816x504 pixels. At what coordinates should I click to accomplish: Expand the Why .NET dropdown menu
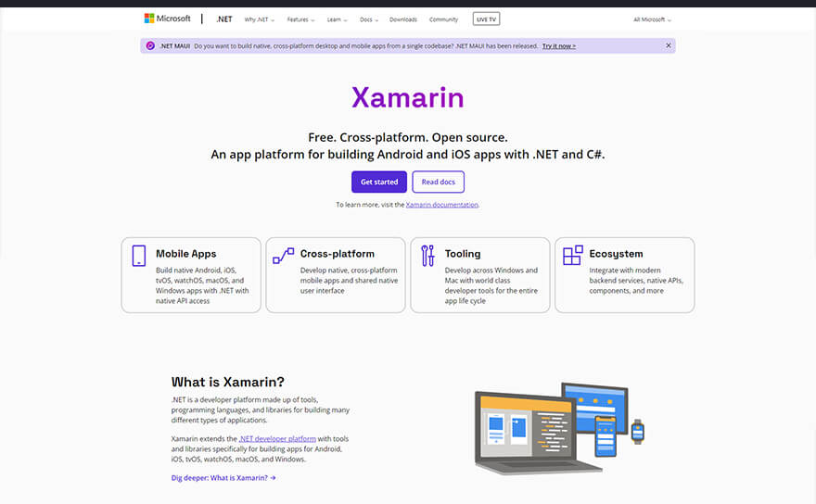[259, 19]
